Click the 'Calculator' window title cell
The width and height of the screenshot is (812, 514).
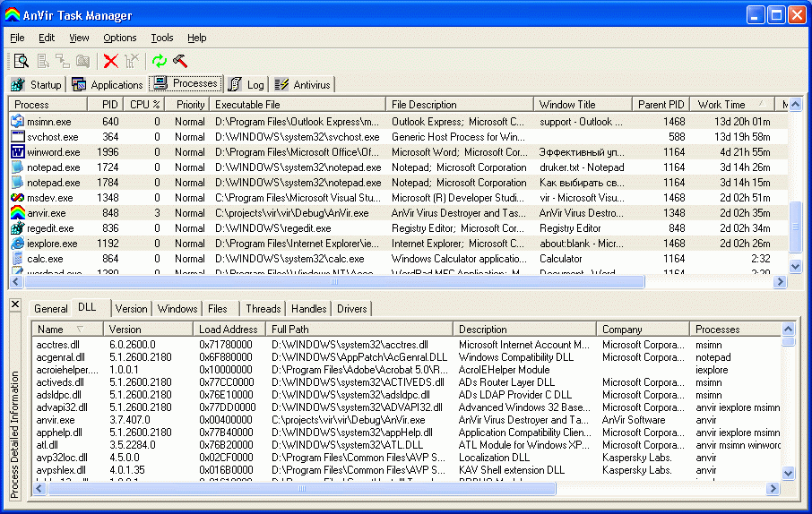coord(561,258)
